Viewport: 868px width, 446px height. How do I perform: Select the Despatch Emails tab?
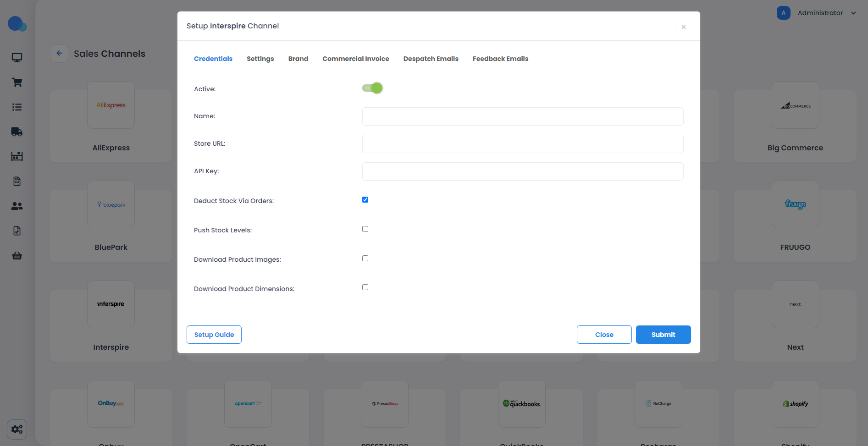(431, 59)
